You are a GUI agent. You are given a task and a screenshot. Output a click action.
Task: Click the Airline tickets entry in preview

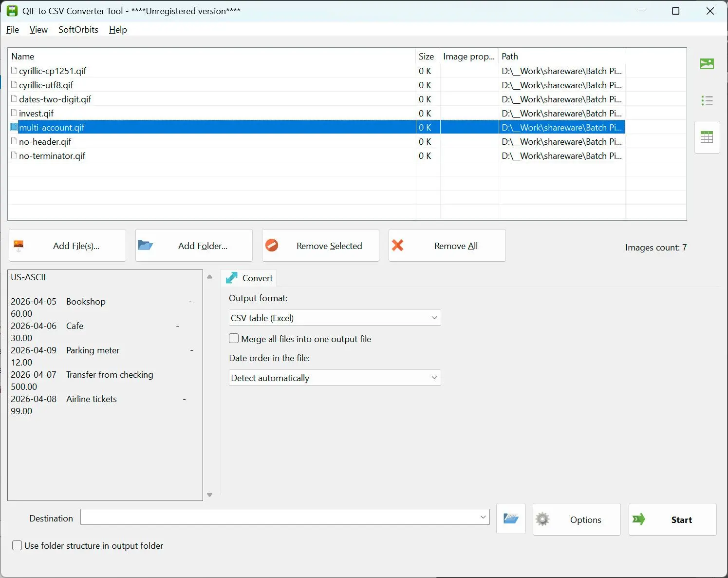[x=92, y=399]
